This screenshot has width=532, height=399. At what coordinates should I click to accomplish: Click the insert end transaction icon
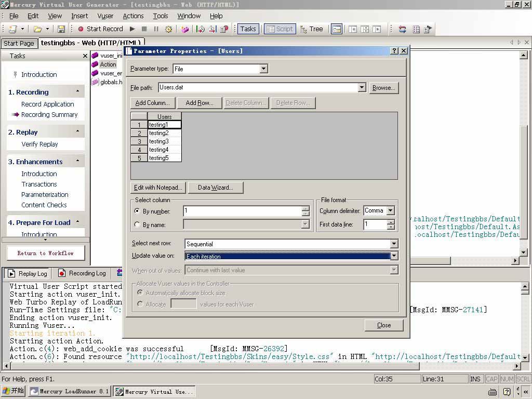212,29
